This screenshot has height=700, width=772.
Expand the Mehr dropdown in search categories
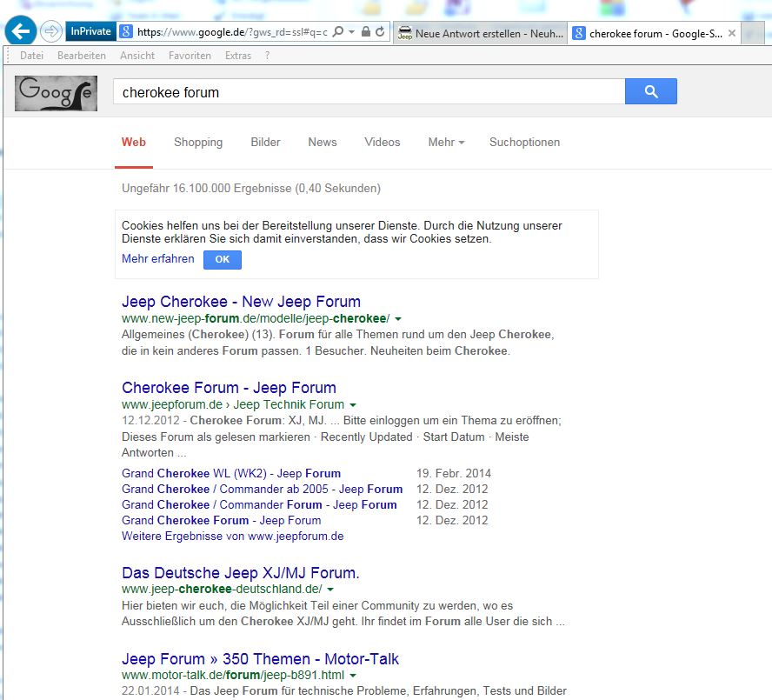coord(446,143)
